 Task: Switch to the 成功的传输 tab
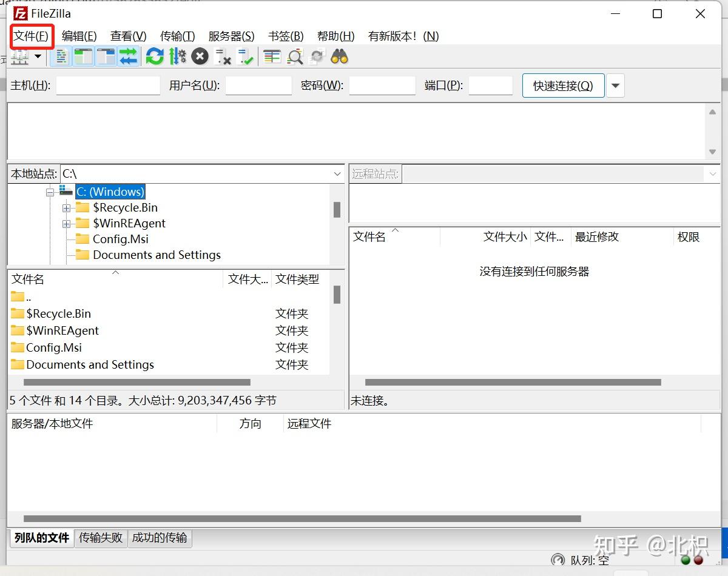pyautogui.click(x=159, y=538)
